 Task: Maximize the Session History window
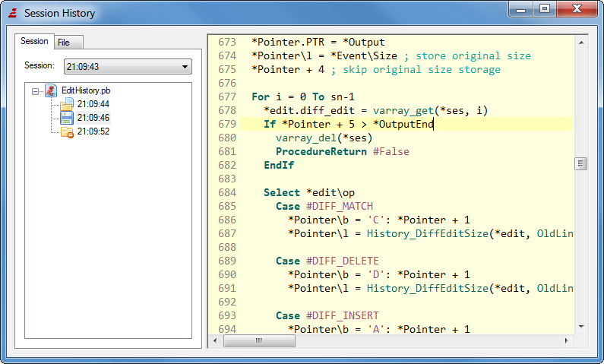[544, 9]
